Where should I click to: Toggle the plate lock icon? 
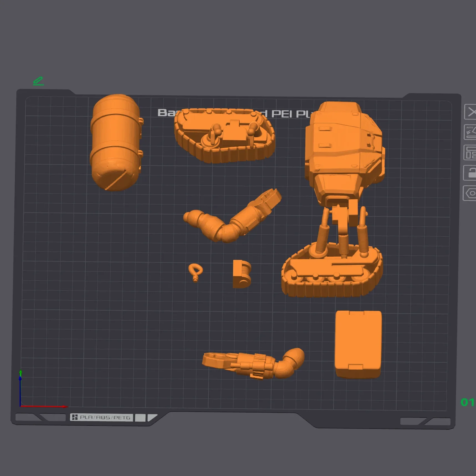[470, 173]
